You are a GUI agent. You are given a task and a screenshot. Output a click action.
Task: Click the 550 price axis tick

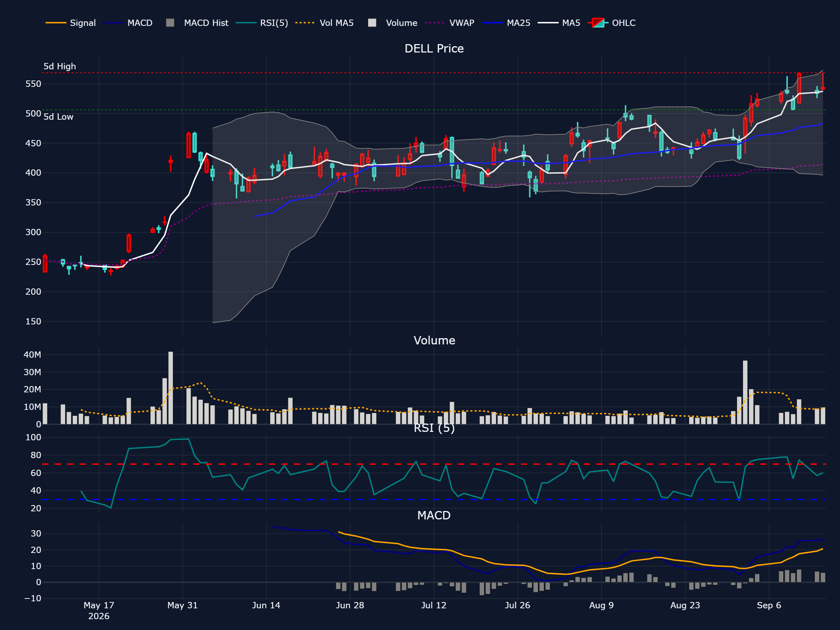[x=33, y=84]
